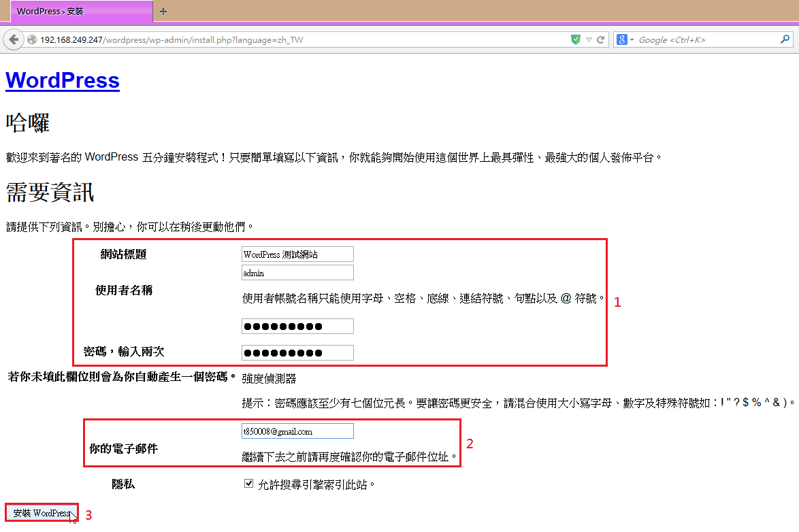The image size is (799, 532).
Task: Click the second password confirmation field
Action: pos(297,352)
